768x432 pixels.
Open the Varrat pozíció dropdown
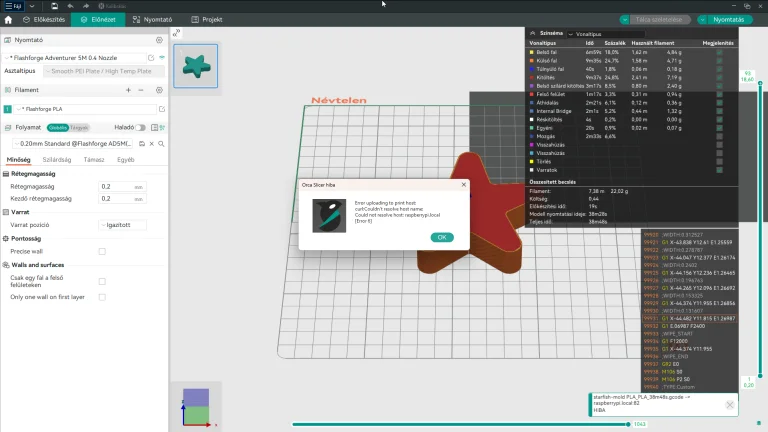pos(122,225)
